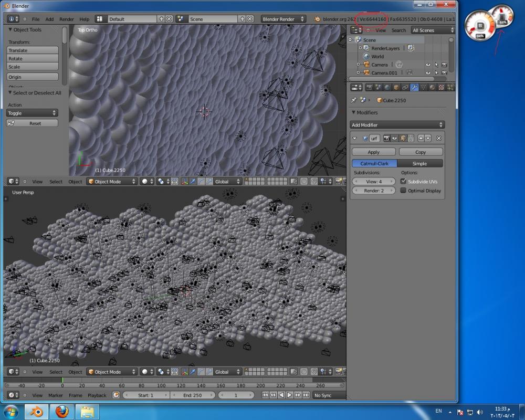Screen dimensions: 525x420
Task: Open the Object cube properties tab
Action: pos(396,87)
